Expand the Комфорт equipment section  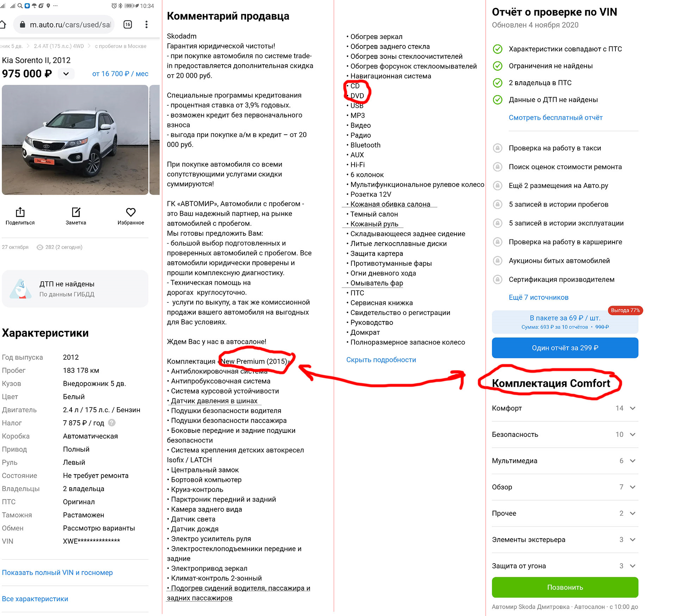pyautogui.click(x=565, y=408)
